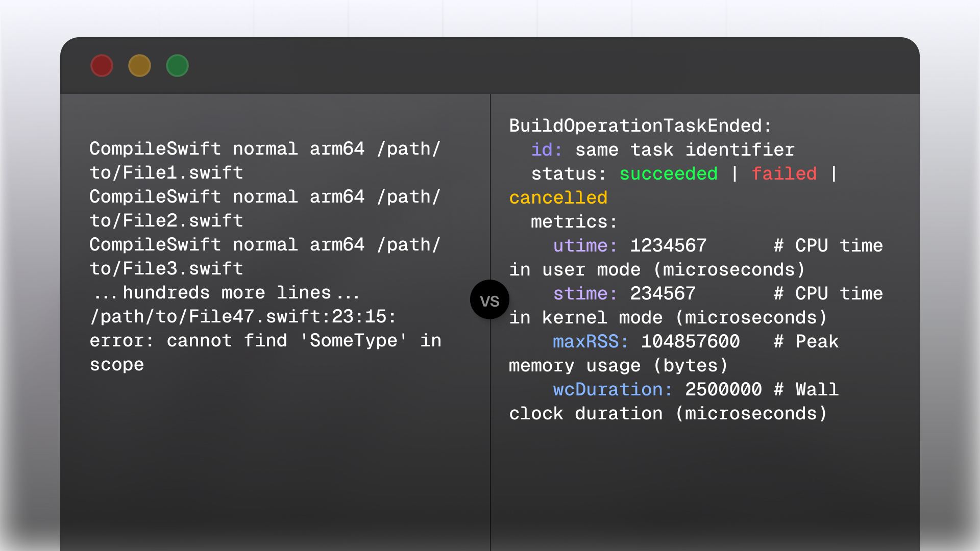
Task: Click the File1.swift path text
Action: coord(166,173)
